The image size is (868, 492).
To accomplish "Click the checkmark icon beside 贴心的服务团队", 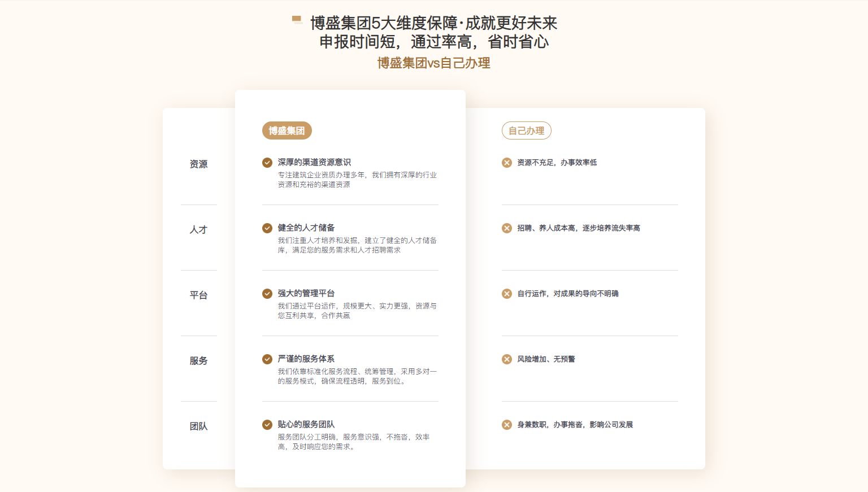I will tap(267, 425).
